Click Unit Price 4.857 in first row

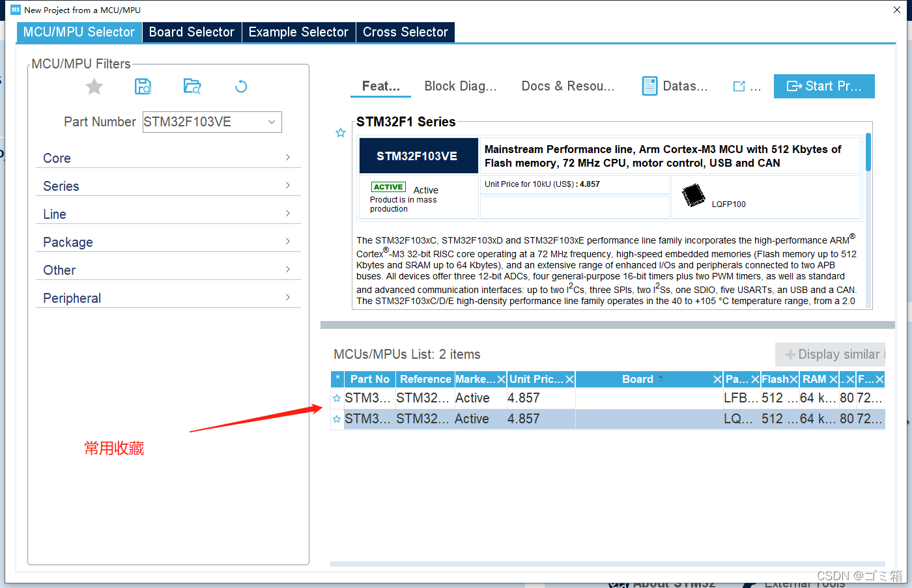[x=524, y=398]
